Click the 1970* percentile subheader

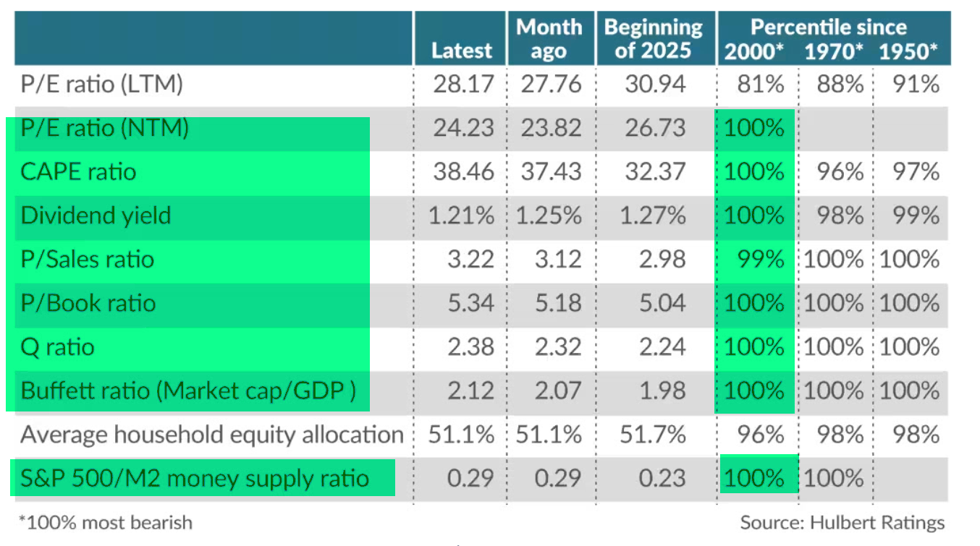[835, 51]
